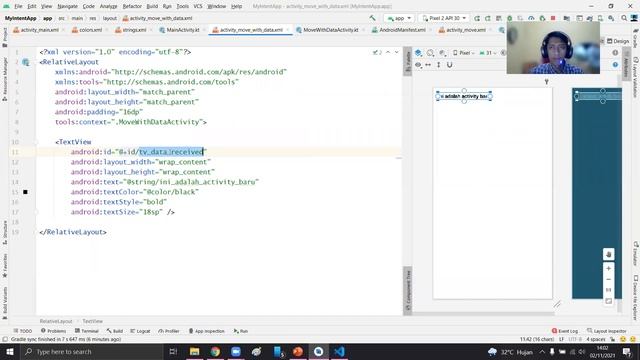Click TextView in bottom breadcrumb
Screen dimensions: 640x360
93,321
